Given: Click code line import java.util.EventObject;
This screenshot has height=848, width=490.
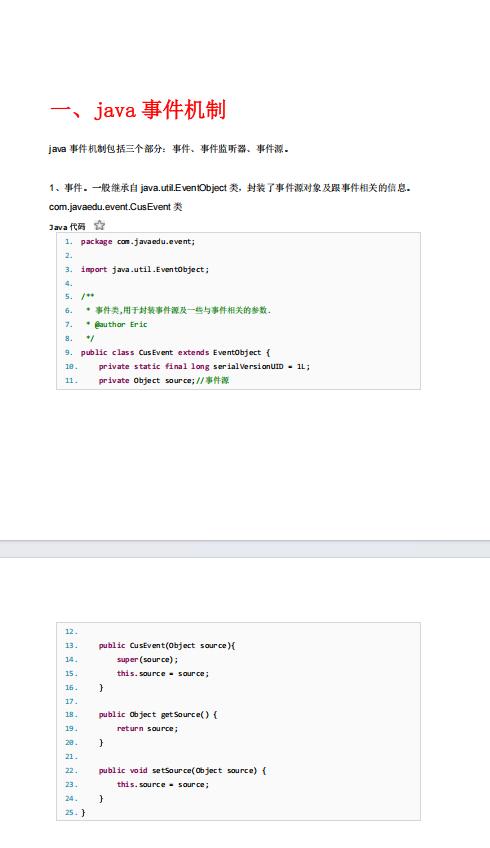Looking at the screenshot, I should pos(145,269).
